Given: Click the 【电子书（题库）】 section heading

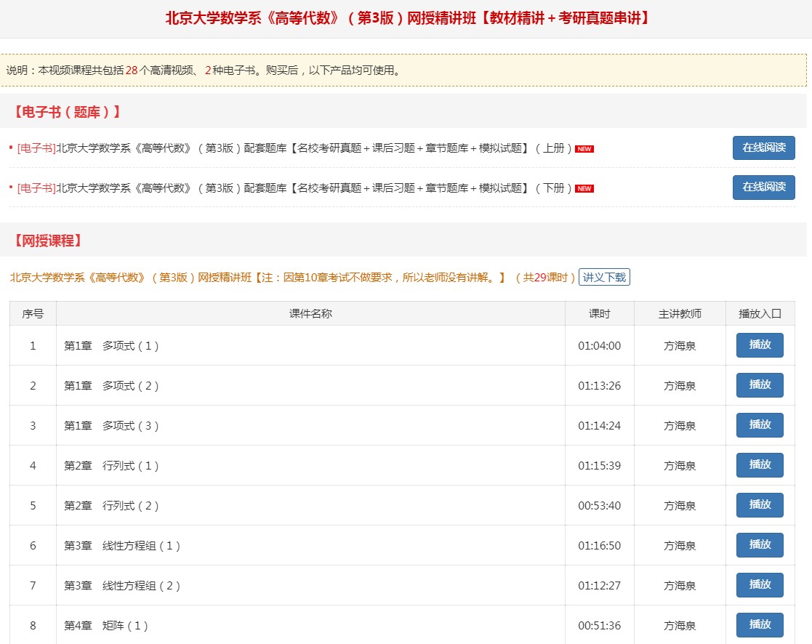Looking at the screenshot, I should (x=67, y=112).
